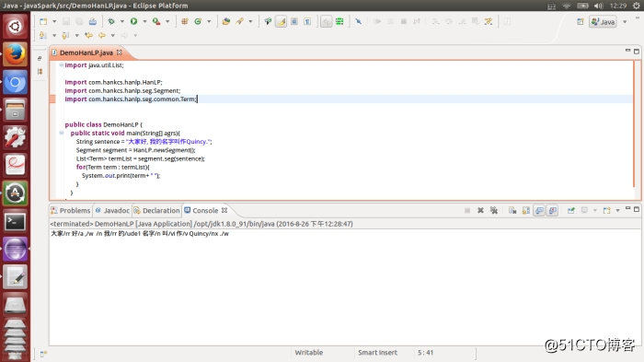Switch to the Problems tab

click(70, 211)
